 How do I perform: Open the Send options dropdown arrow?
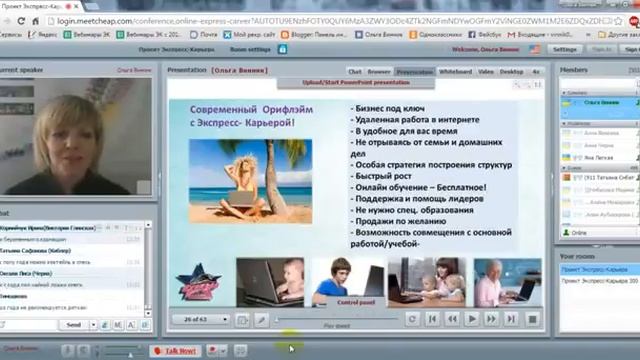93,325
